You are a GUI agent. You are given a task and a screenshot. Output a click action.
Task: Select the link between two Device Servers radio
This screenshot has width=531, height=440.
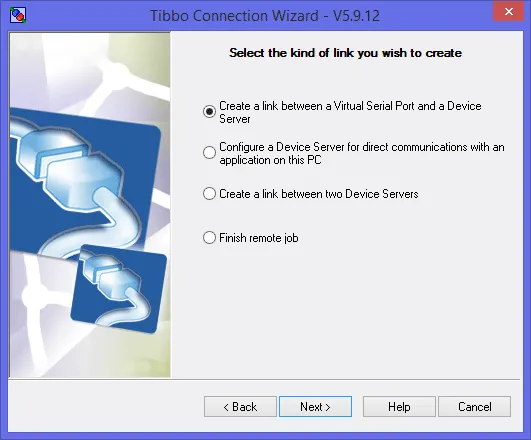pyautogui.click(x=209, y=194)
